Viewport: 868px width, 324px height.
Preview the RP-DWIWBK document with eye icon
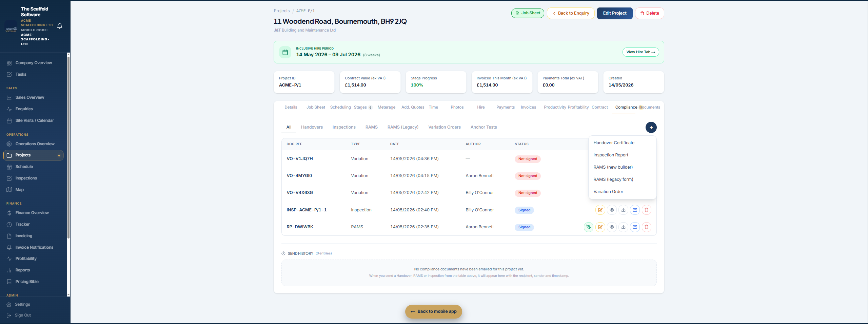click(x=612, y=227)
